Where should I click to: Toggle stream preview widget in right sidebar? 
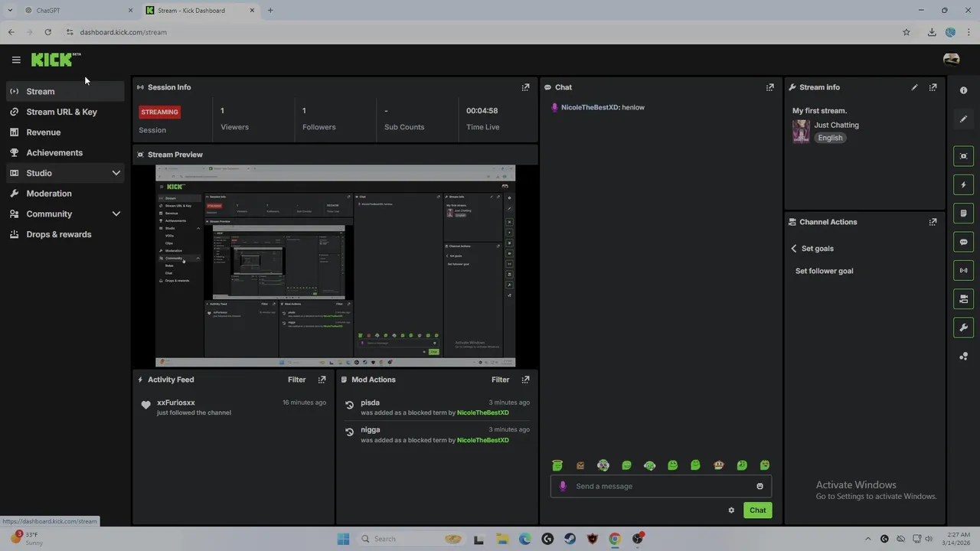point(963,156)
